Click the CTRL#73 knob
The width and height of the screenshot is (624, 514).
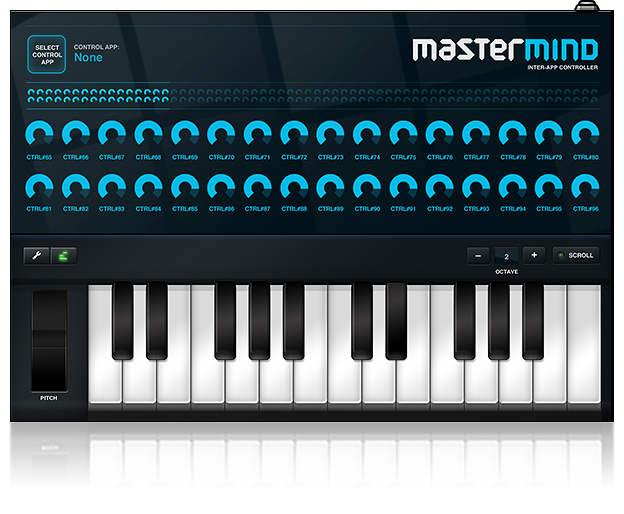[330, 133]
